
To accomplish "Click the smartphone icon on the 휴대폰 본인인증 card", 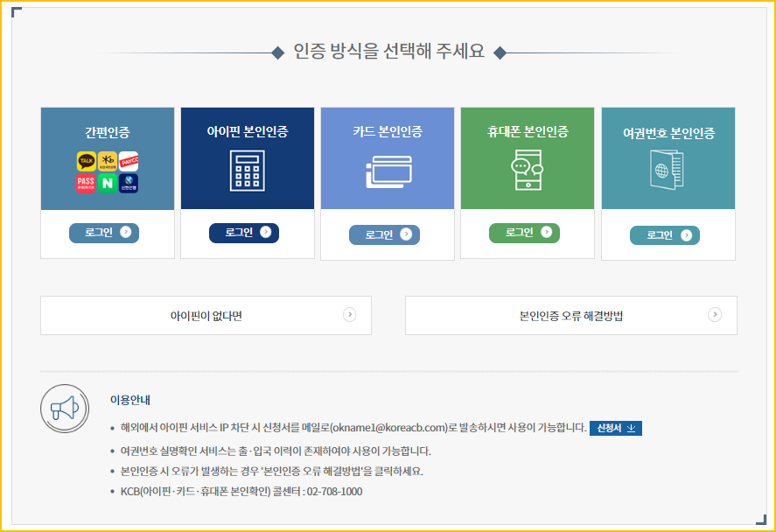I will 527,171.
